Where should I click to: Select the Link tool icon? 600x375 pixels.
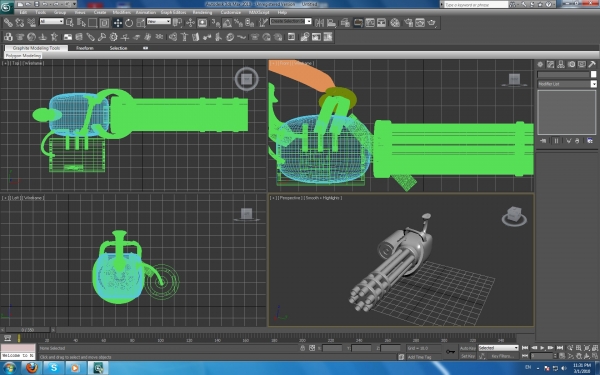(8, 23)
